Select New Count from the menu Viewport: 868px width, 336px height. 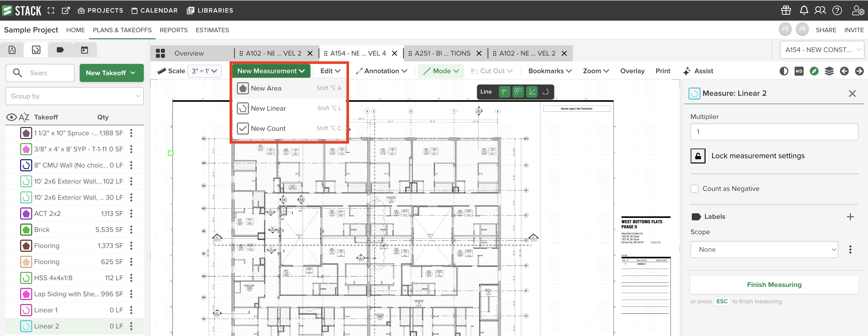coord(289,129)
